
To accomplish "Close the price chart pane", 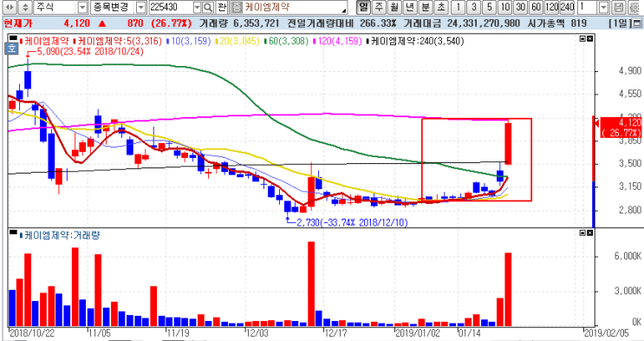I will [589, 39].
